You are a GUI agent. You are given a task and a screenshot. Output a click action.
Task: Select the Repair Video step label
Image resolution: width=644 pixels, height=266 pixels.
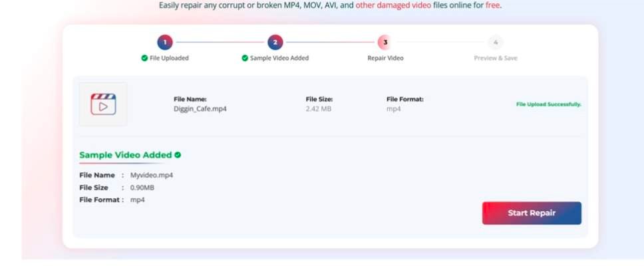385,59
